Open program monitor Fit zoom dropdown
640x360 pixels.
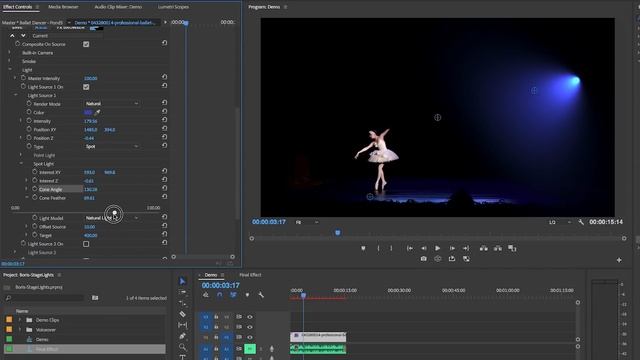pyautogui.click(x=307, y=222)
